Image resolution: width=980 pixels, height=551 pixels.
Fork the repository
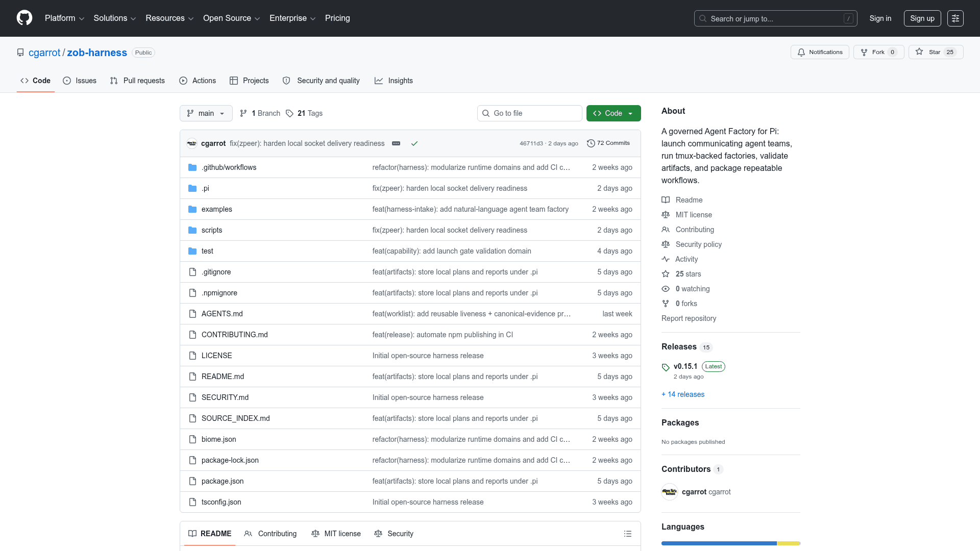pos(879,52)
